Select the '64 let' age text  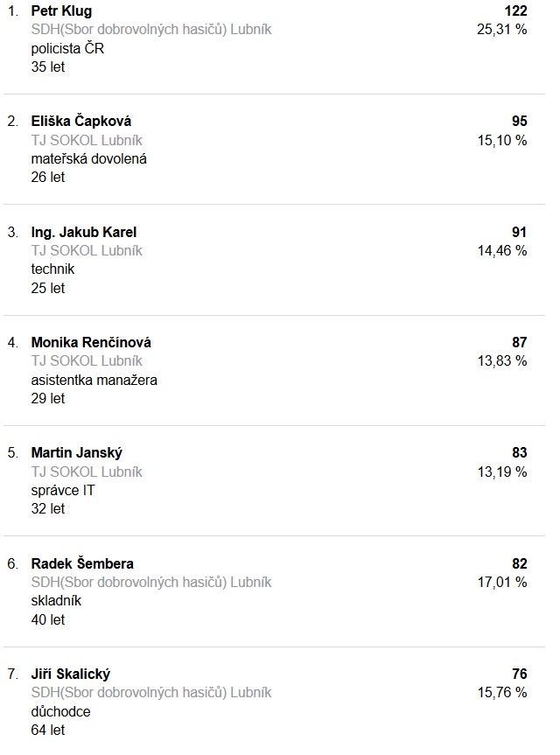pos(47,730)
